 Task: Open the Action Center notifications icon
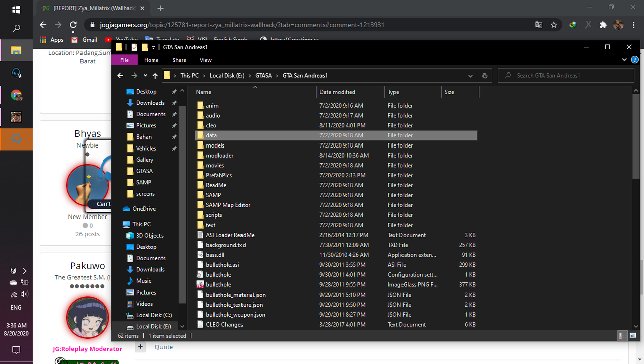click(16, 350)
